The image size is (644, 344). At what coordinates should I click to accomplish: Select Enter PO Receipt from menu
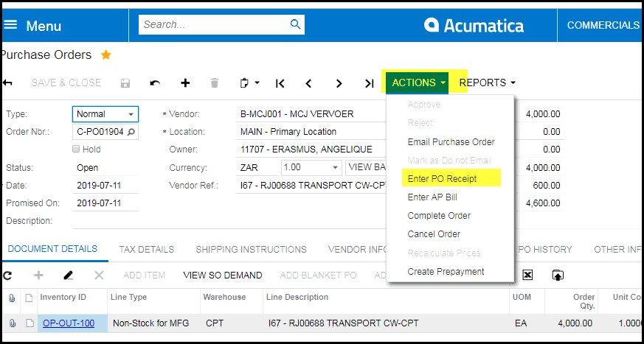click(442, 179)
